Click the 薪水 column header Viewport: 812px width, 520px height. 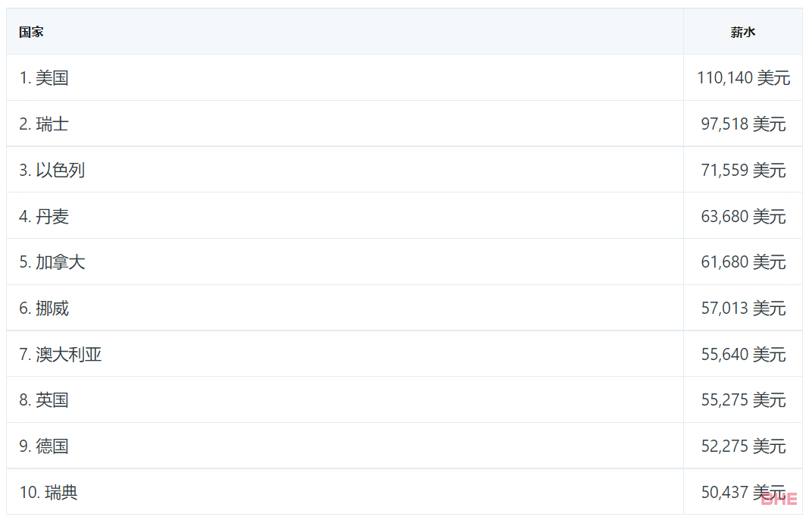(742, 32)
